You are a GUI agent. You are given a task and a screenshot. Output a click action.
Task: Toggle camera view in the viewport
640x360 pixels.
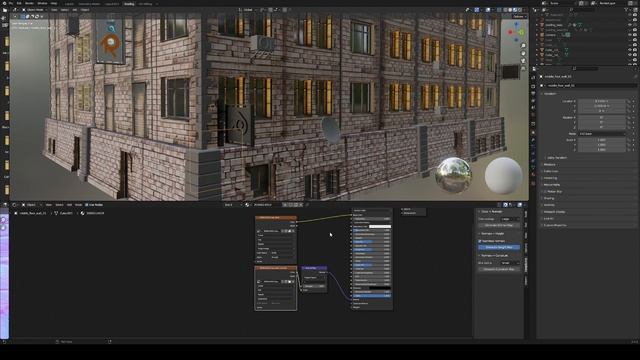point(523,60)
